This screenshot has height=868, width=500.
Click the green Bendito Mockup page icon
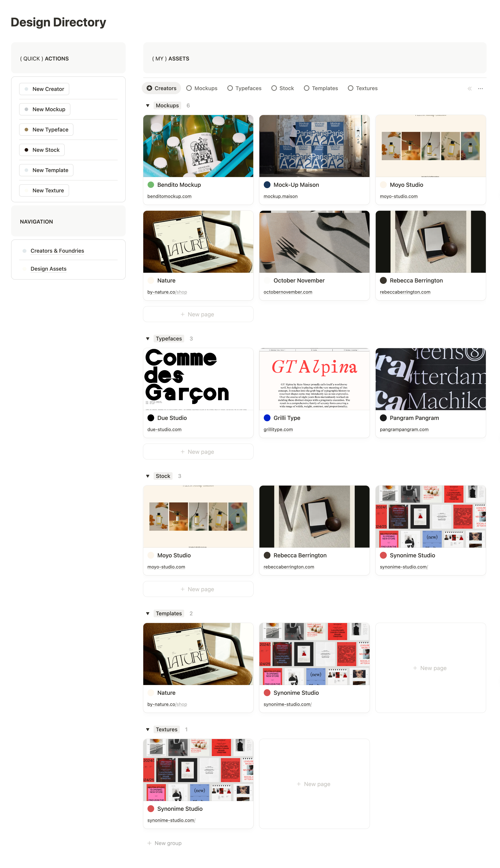coord(151,185)
